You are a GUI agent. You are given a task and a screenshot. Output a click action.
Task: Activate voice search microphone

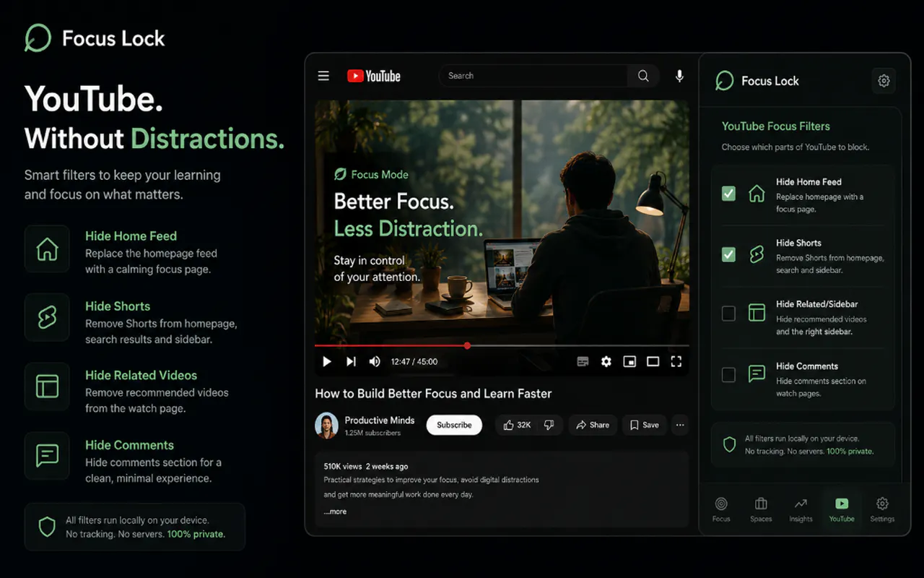pos(679,76)
